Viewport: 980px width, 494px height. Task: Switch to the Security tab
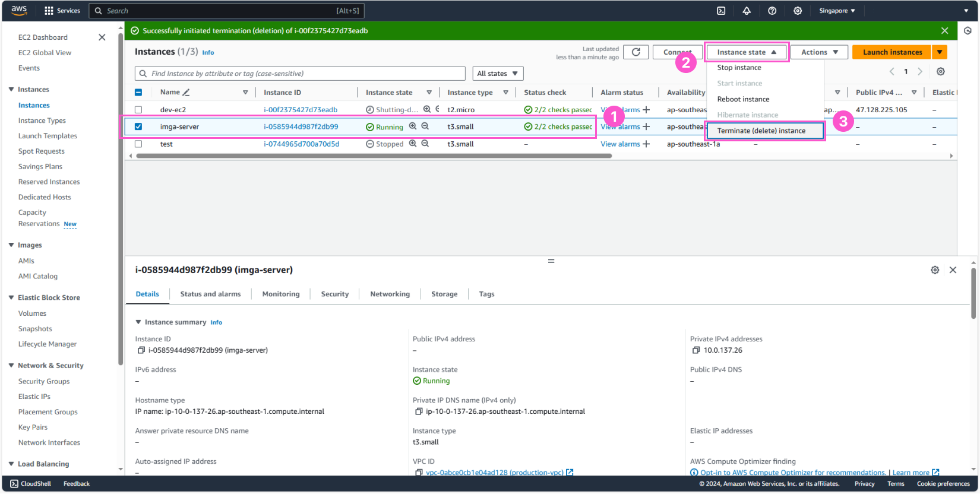[x=335, y=294]
